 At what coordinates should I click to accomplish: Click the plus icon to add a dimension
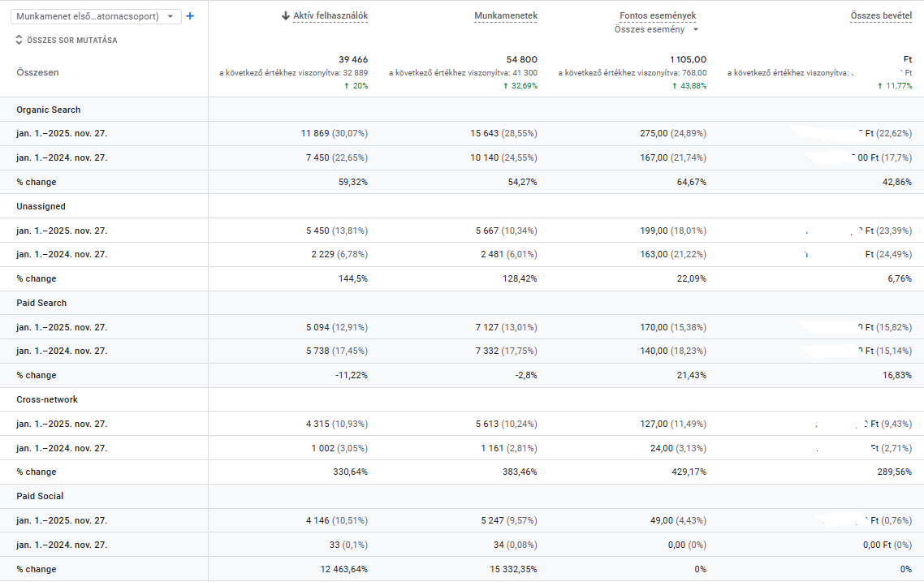(x=190, y=16)
